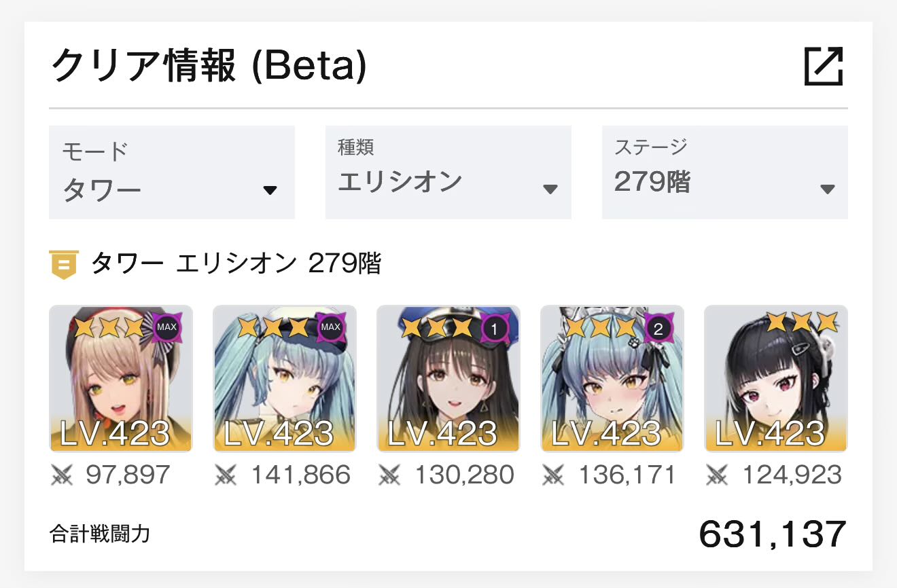Open clear info in external window icon

824,66
